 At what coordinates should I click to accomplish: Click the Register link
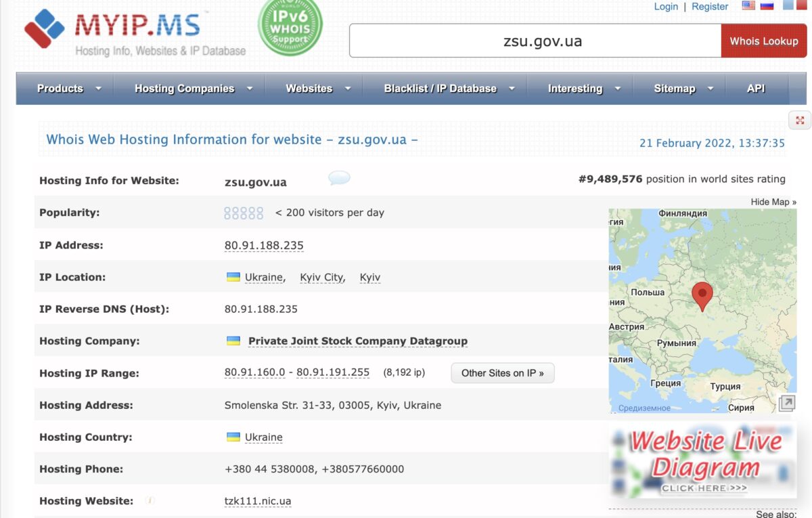710,6
